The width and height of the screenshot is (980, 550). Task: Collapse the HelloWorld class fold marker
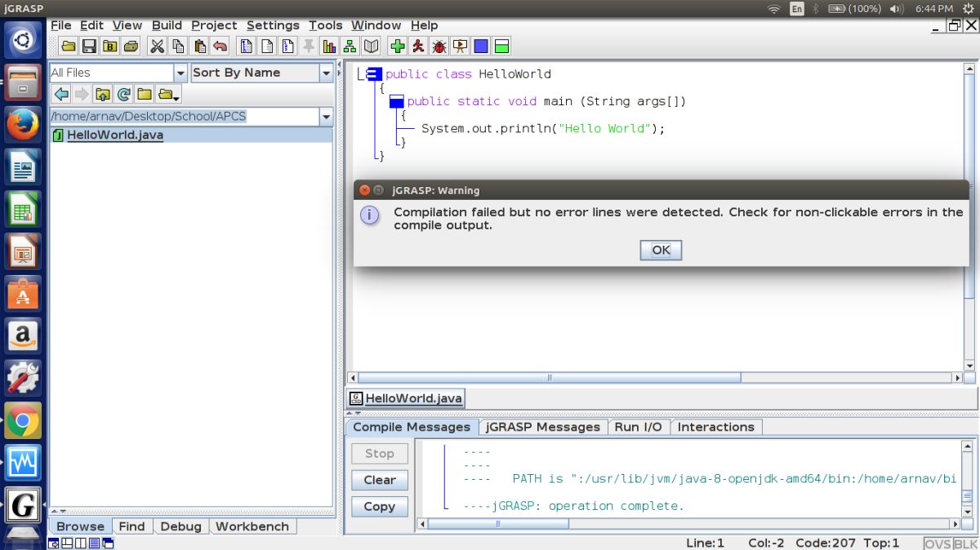373,74
